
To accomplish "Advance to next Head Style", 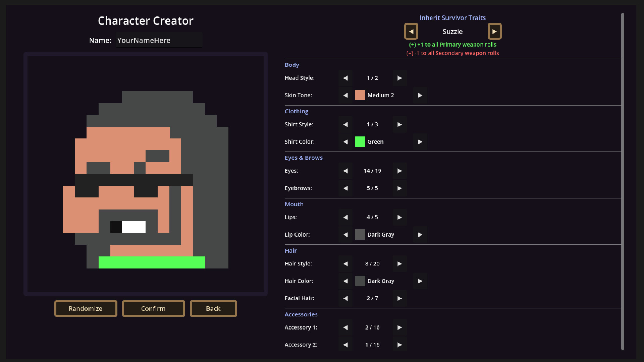I will (x=399, y=78).
